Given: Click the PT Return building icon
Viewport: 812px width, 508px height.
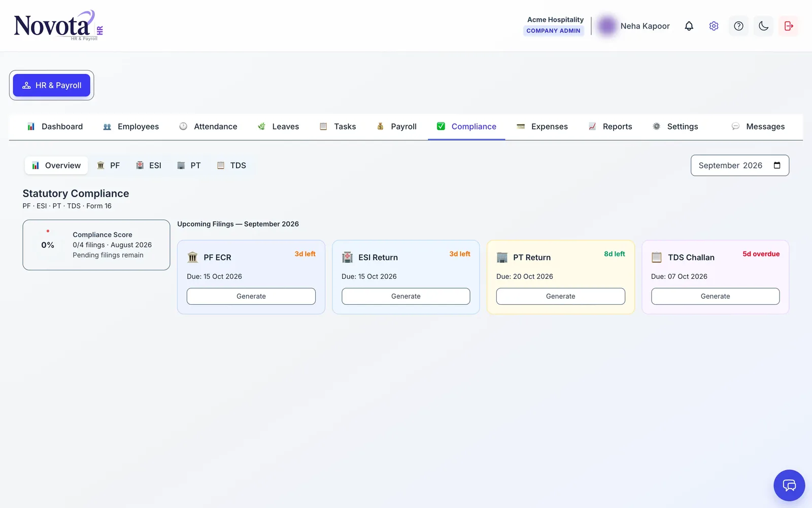Looking at the screenshot, I should pyautogui.click(x=502, y=258).
